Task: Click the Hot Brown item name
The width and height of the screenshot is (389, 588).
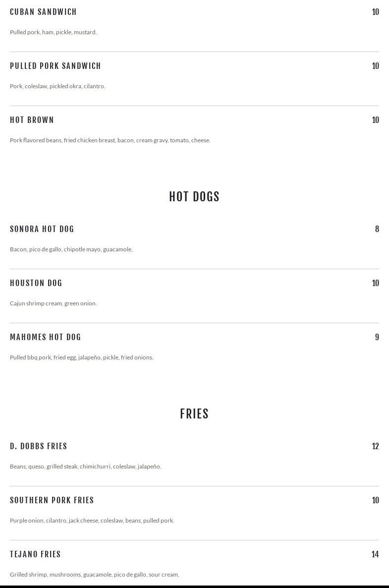Action: (x=32, y=120)
